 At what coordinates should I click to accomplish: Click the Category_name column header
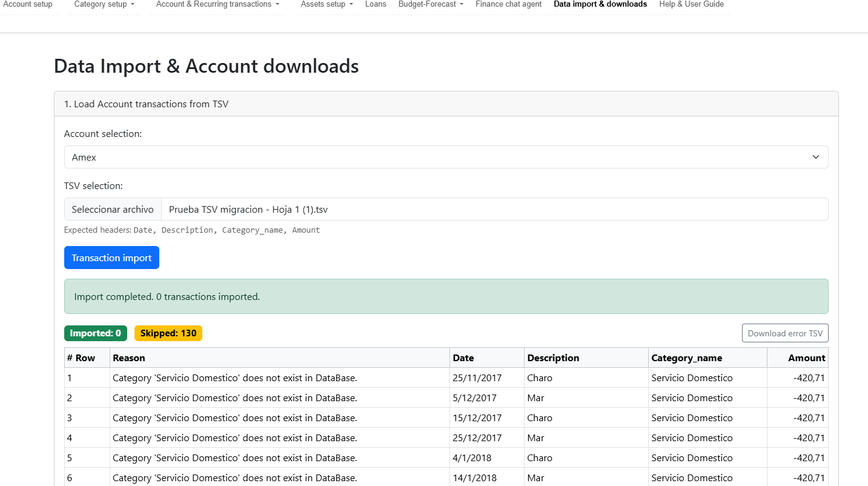(x=707, y=358)
